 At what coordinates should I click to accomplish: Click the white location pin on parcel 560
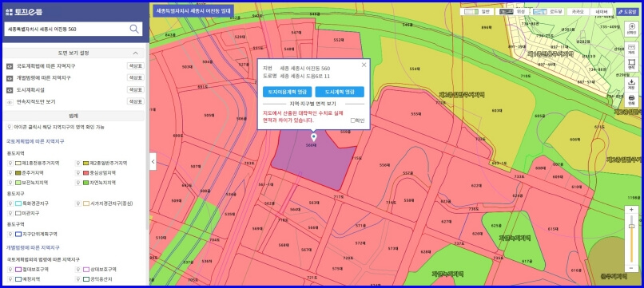point(314,136)
